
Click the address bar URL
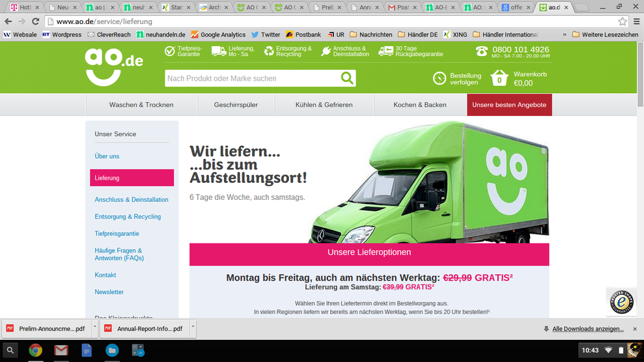(x=104, y=21)
